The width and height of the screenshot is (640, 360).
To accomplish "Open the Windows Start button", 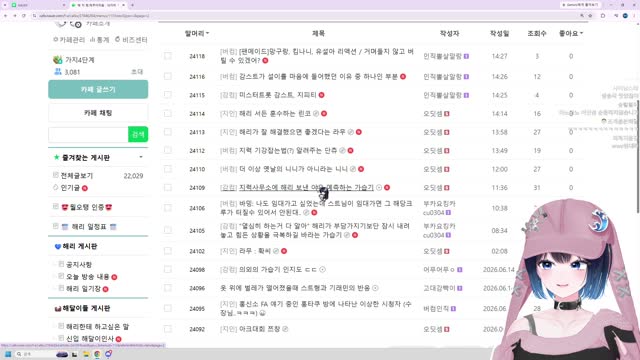I will pos(8,354).
